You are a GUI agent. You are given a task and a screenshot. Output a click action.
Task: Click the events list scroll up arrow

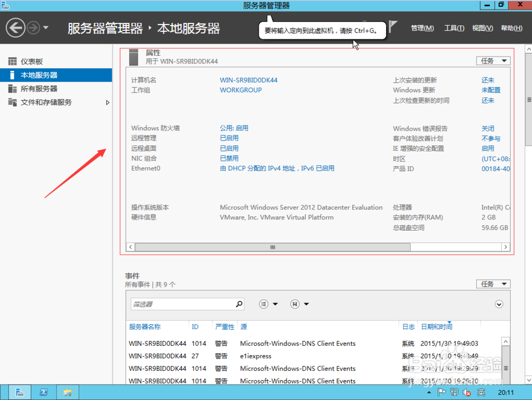(505, 341)
